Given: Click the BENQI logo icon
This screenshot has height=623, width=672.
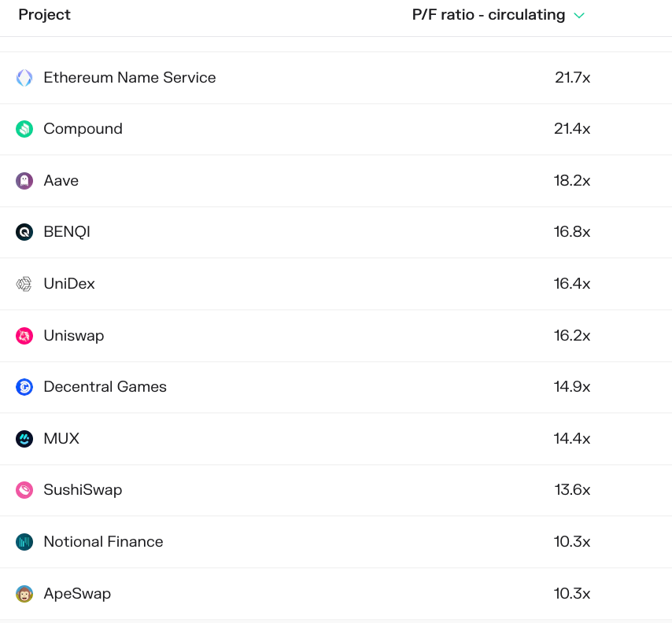Looking at the screenshot, I should point(24,232).
